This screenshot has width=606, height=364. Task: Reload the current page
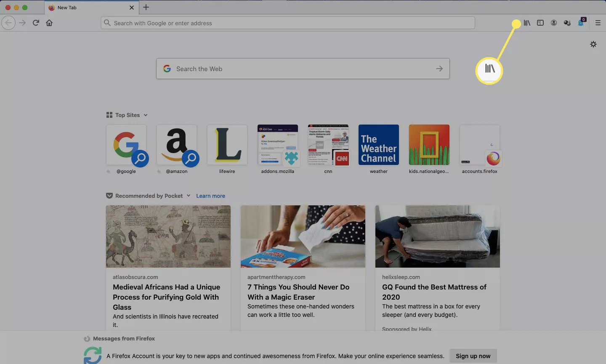click(x=36, y=23)
